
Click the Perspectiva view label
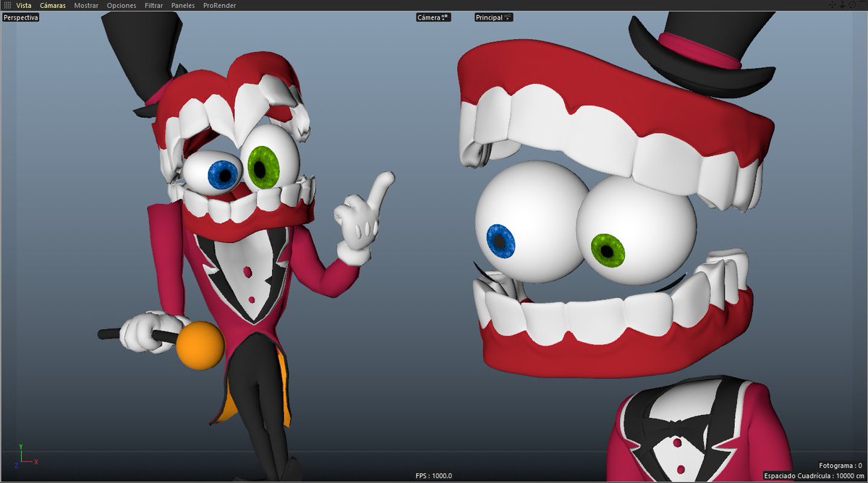(20, 17)
